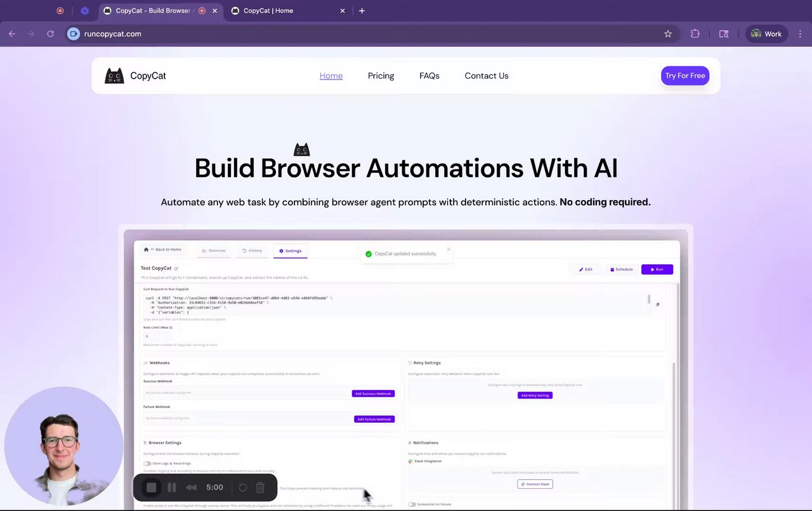The height and width of the screenshot is (511, 812).
Task: Go back with browser back arrow
Action: pyautogui.click(x=12, y=34)
